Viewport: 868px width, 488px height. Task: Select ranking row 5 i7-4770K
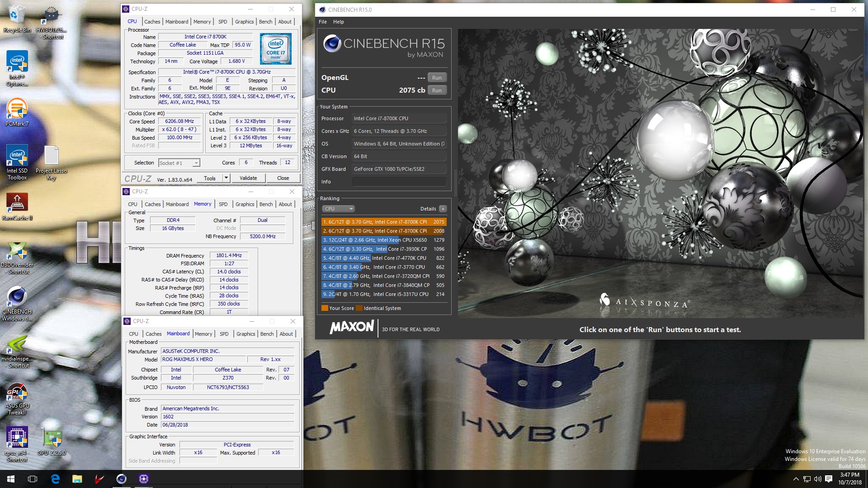point(384,258)
